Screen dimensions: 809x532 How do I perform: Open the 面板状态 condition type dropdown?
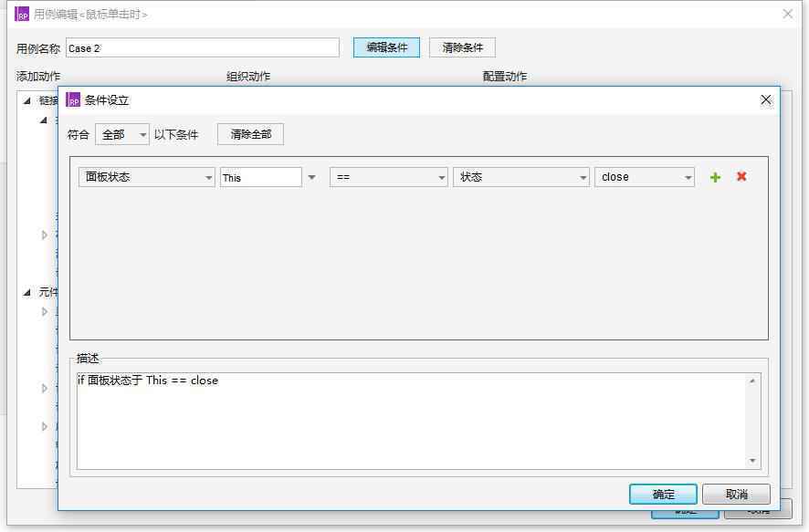145,176
